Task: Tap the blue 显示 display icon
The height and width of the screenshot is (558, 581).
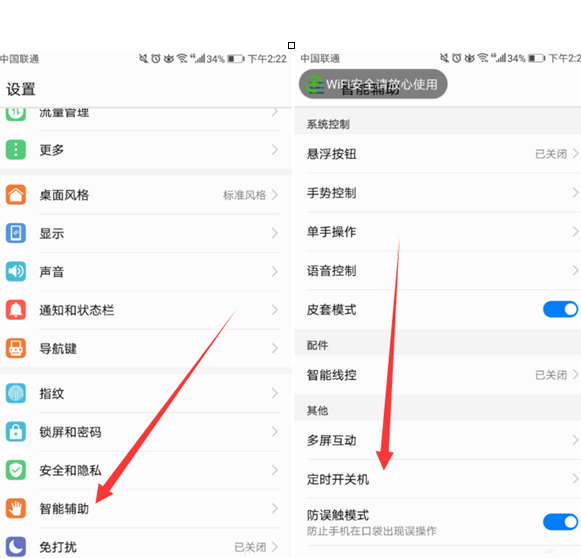Action: [16, 233]
